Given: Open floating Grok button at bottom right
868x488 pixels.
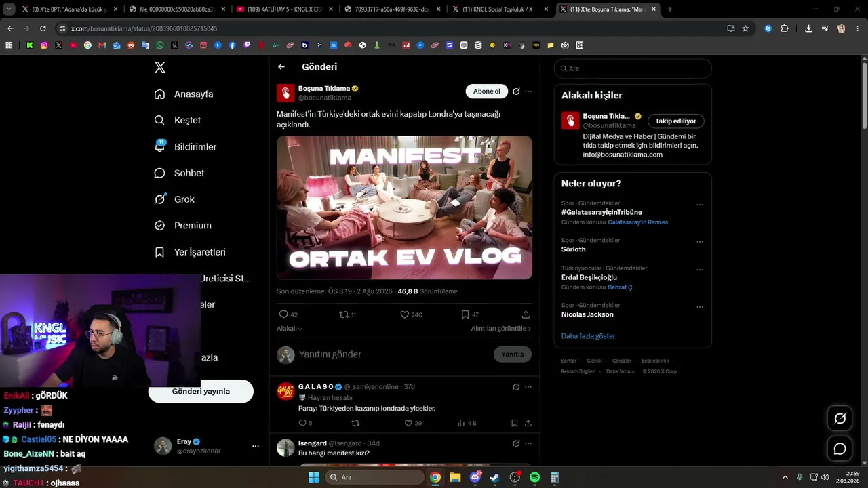Looking at the screenshot, I should coord(840,418).
